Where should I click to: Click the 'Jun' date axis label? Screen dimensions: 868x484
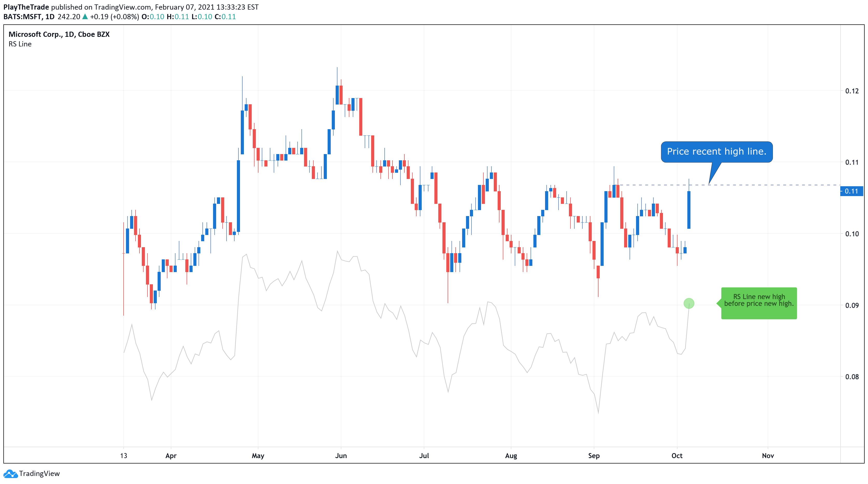341,456
